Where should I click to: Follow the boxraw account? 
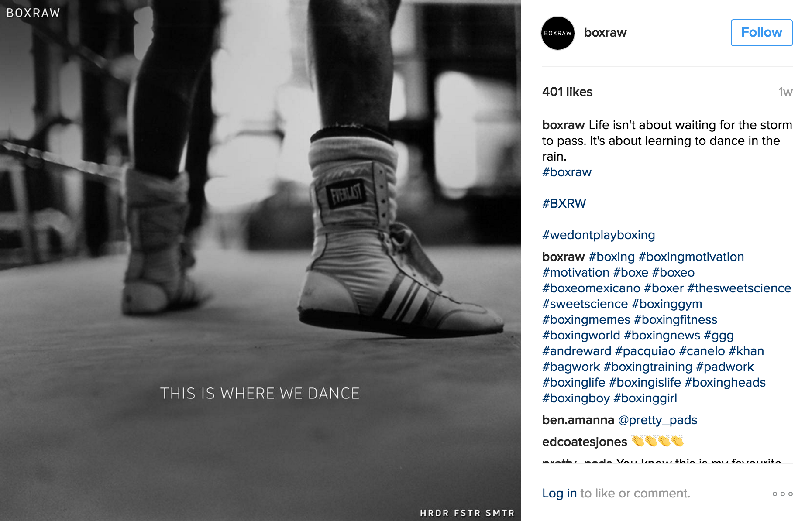coord(761,33)
